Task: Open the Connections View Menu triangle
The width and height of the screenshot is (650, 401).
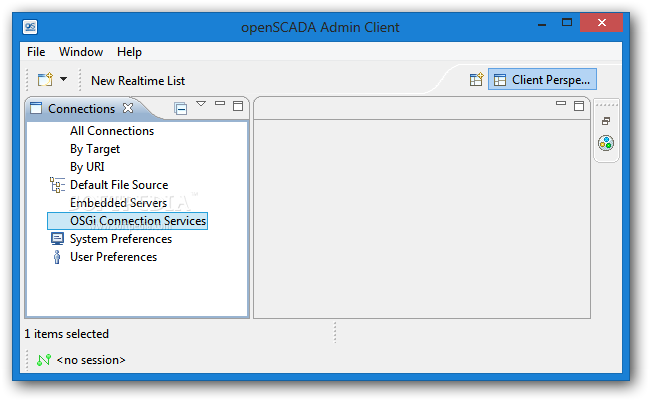Action: [x=201, y=104]
